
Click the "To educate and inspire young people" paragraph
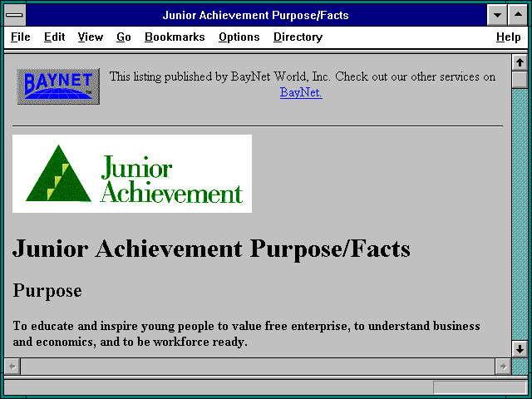tap(246, 333)
